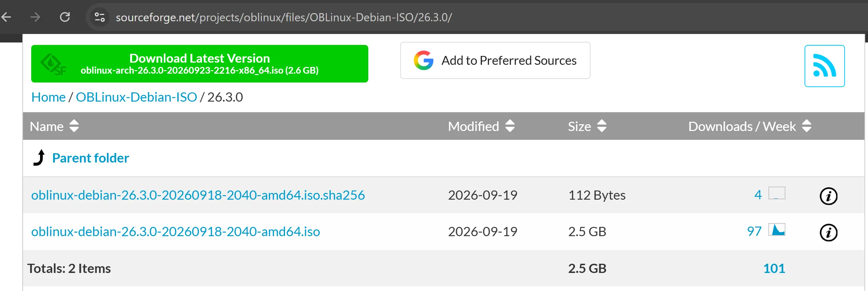
Task: Click total downloads '101' link
Action: 774,268
